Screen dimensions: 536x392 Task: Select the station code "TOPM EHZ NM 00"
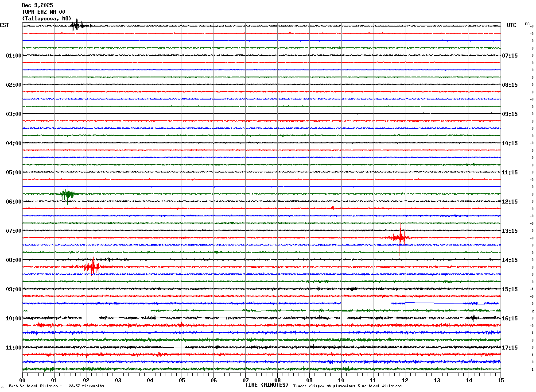[x=43, y=12]
